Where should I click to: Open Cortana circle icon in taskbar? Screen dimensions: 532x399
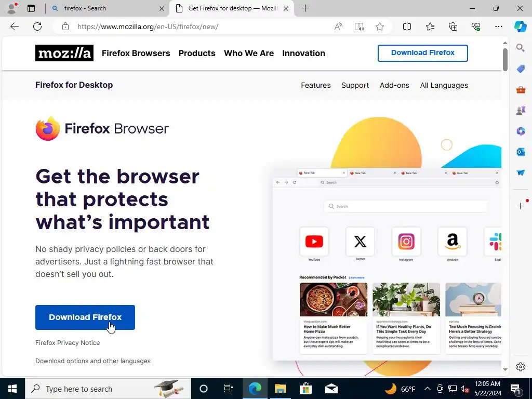(204, 389)
